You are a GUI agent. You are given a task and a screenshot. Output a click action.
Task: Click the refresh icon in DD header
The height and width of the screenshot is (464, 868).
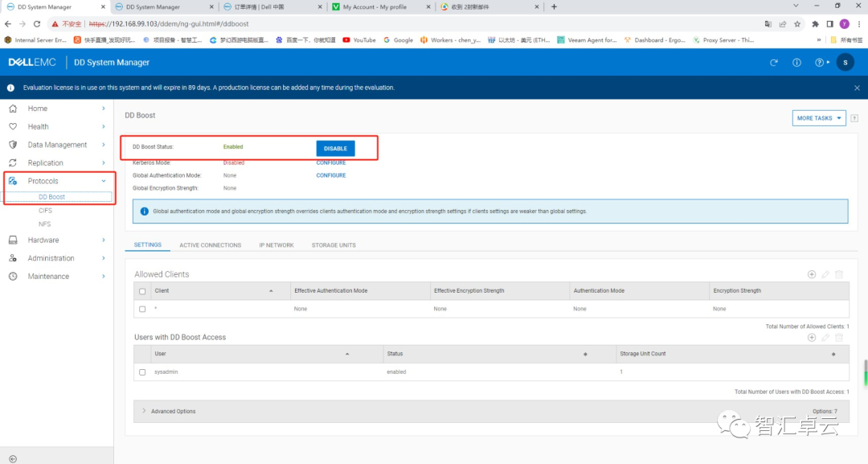tap(774, 63)
